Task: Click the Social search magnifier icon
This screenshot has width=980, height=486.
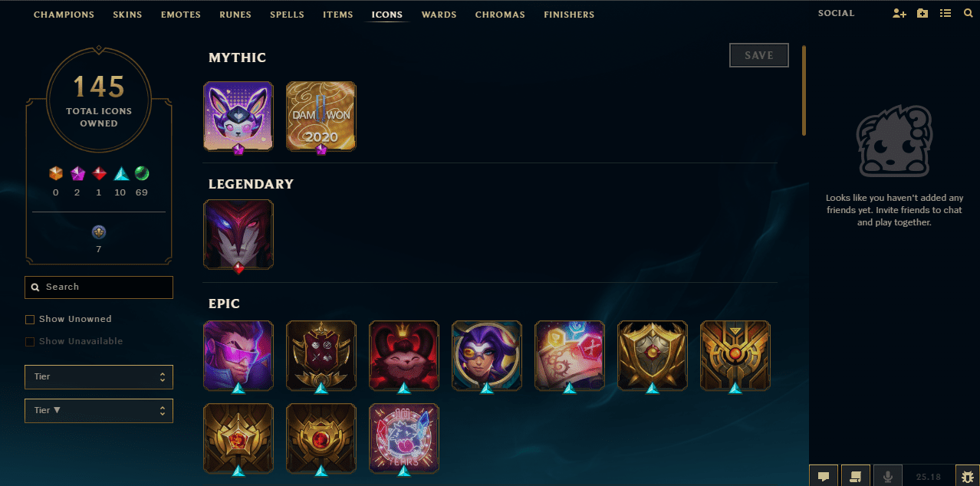Action: (968, 14)
